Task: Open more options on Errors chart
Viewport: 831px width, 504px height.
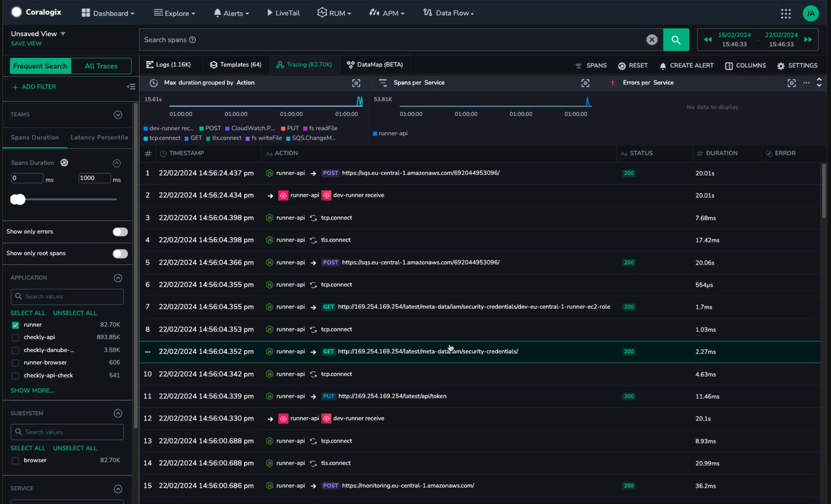Action: coord(806,83)
